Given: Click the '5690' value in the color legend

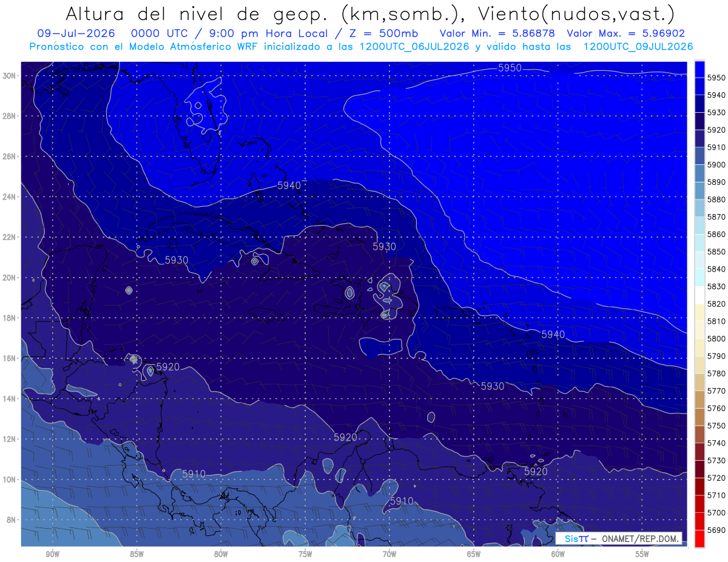Looking at the screenshot, I should click(x=716, y=529).
